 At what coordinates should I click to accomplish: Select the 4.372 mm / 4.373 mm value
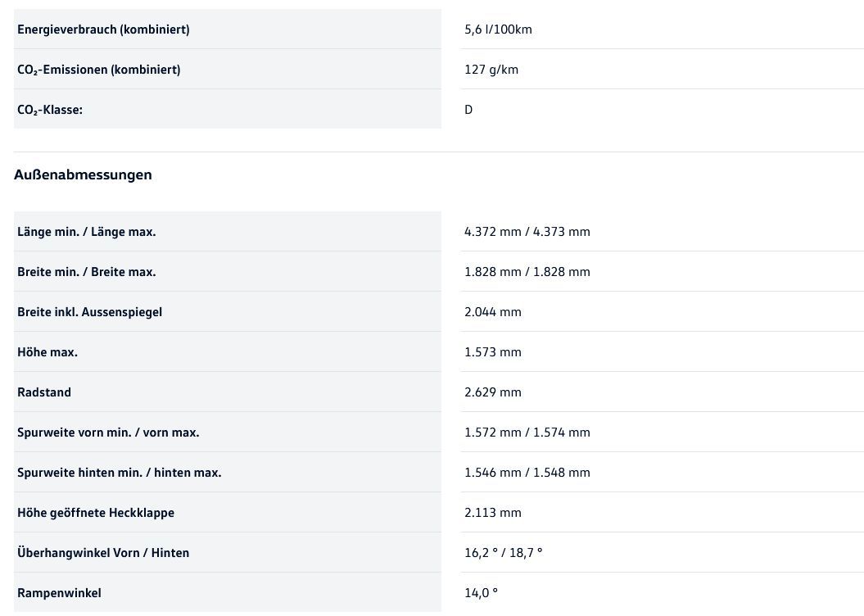527,232
